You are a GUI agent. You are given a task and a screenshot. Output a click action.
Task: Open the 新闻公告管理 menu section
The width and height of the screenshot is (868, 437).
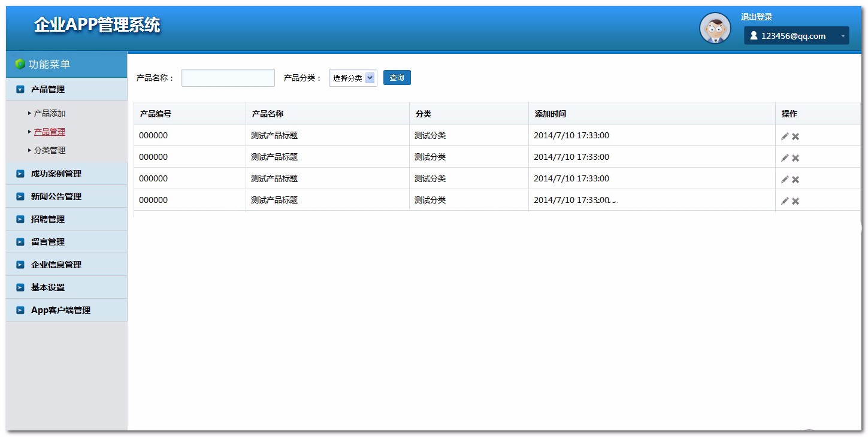pyautogui.click(x=66, y=196)
